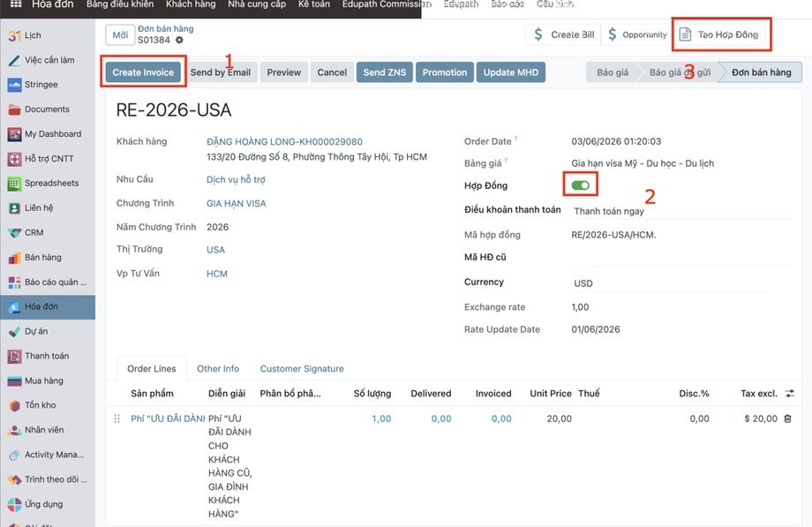Click Unit Price value 20,00
The width and height of the screenshot is (812, 527).
click(560, 418)
